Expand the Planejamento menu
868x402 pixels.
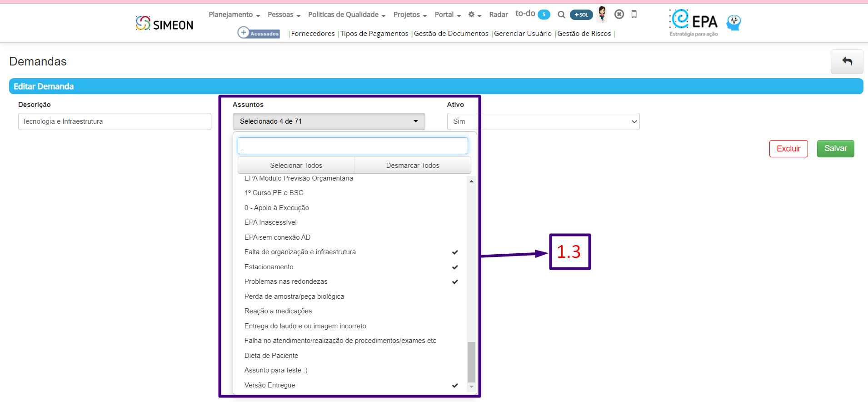click(234, 15)
